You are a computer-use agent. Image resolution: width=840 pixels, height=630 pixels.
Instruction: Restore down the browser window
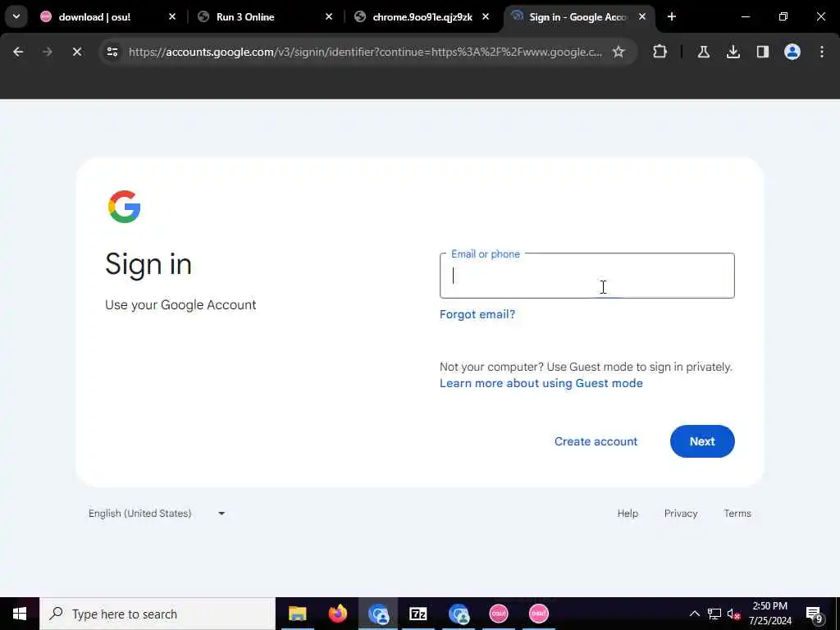coord(783,17)
